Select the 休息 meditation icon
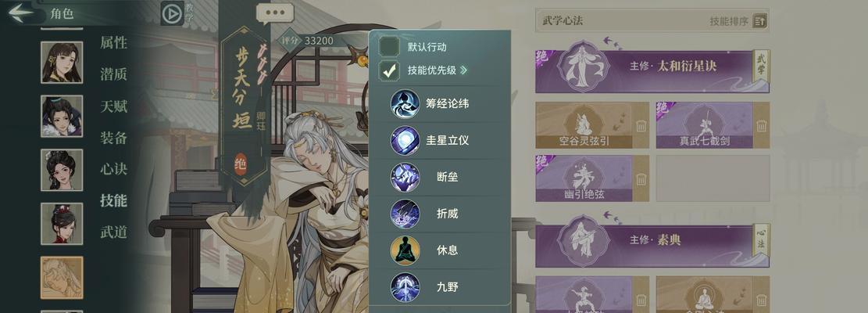 coord(405,250)
